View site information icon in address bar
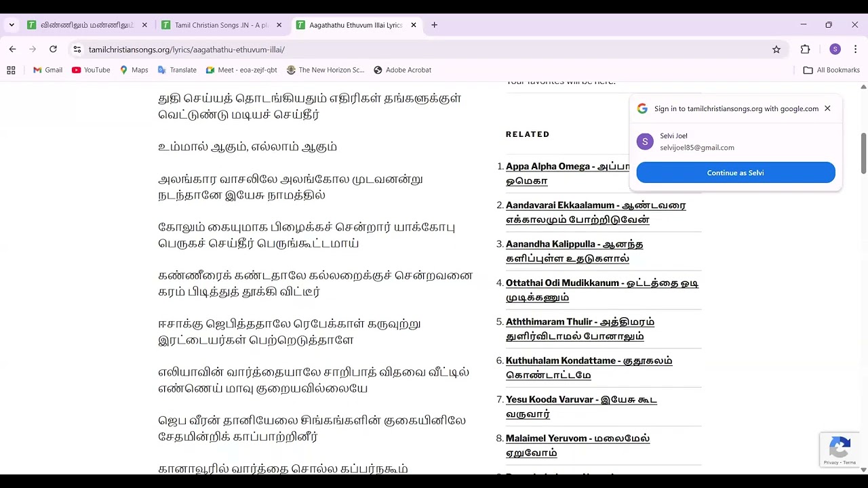868x488 pixels. coord(77,49)
